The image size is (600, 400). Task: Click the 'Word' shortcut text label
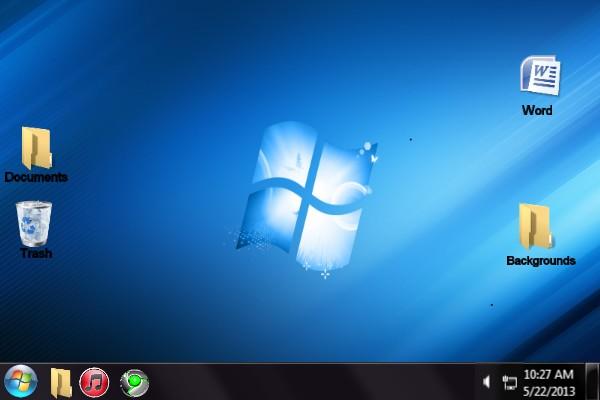(537, 110)
